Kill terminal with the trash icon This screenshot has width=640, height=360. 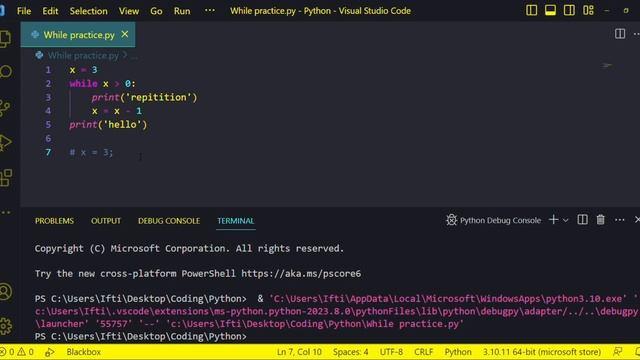600,220
